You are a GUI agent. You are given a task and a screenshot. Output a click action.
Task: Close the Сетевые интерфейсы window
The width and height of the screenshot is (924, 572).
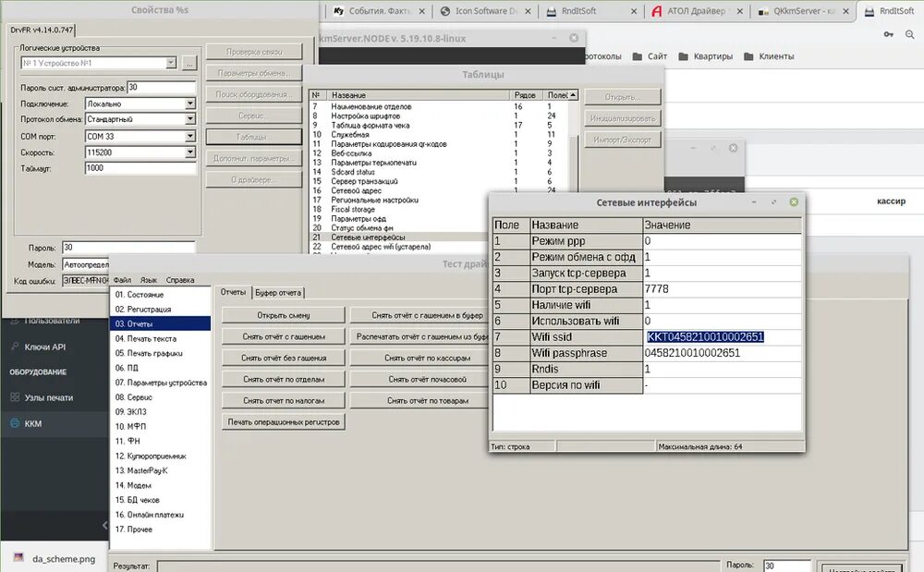[794, 202]
